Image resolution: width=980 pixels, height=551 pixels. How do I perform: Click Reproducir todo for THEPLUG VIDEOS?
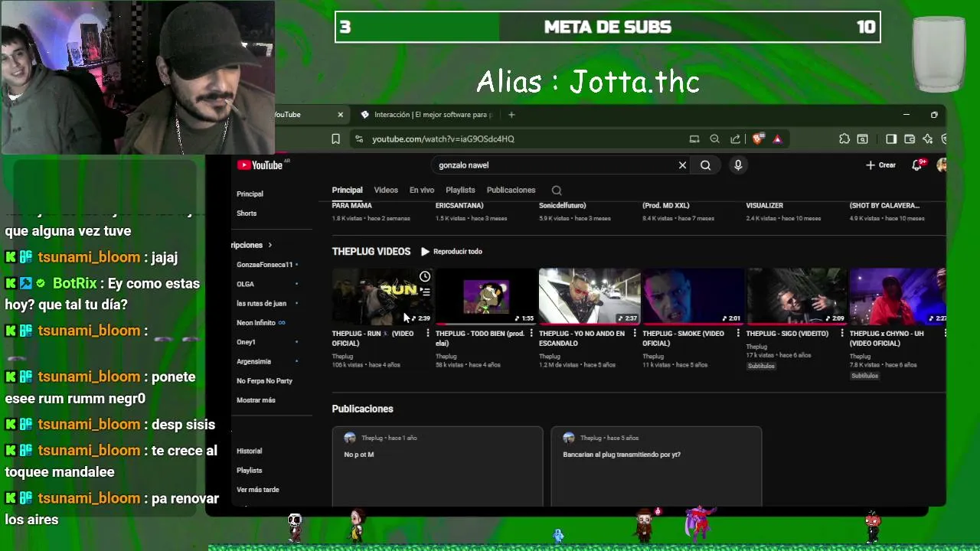(452, 251)
